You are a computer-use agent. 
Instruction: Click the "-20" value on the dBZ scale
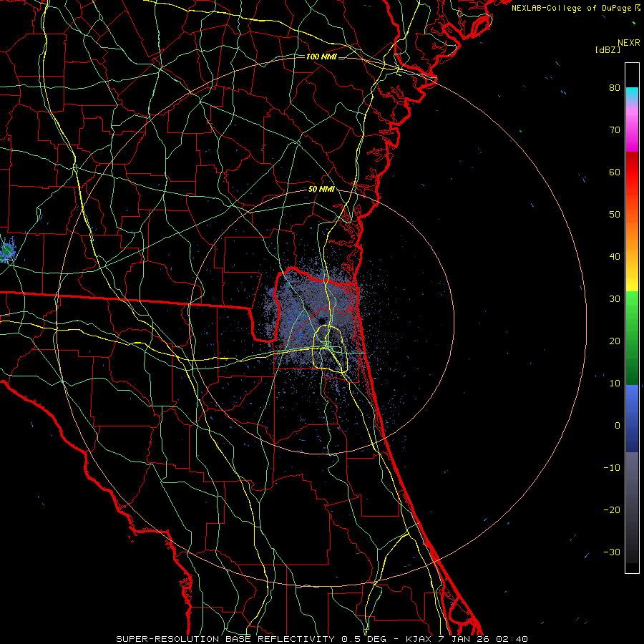coord(612,509)
